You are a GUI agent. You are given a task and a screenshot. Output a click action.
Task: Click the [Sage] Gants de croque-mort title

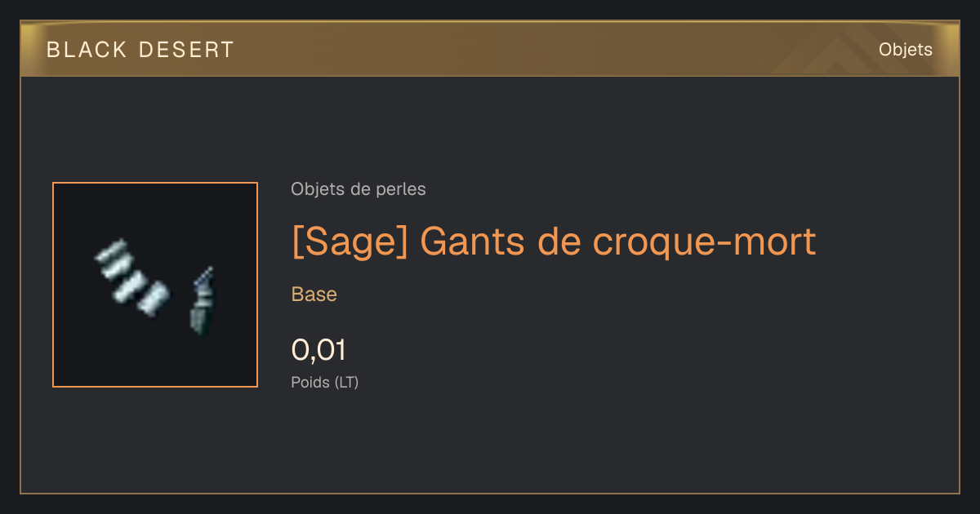(x=554, y=241)
